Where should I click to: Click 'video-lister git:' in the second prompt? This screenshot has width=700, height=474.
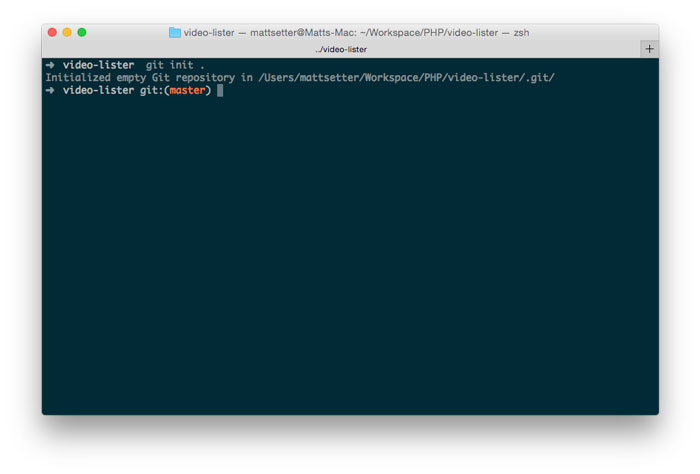[x=112, y=90]
